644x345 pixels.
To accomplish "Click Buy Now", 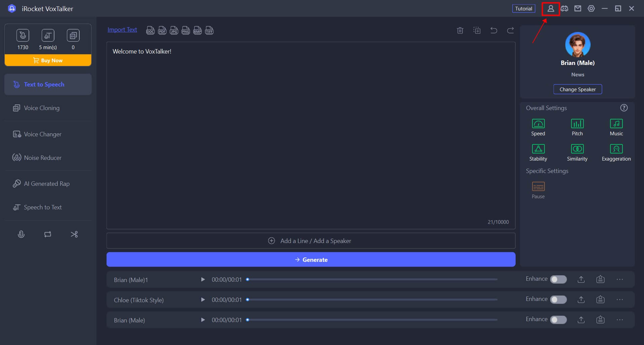I will (x=48, y=60).
